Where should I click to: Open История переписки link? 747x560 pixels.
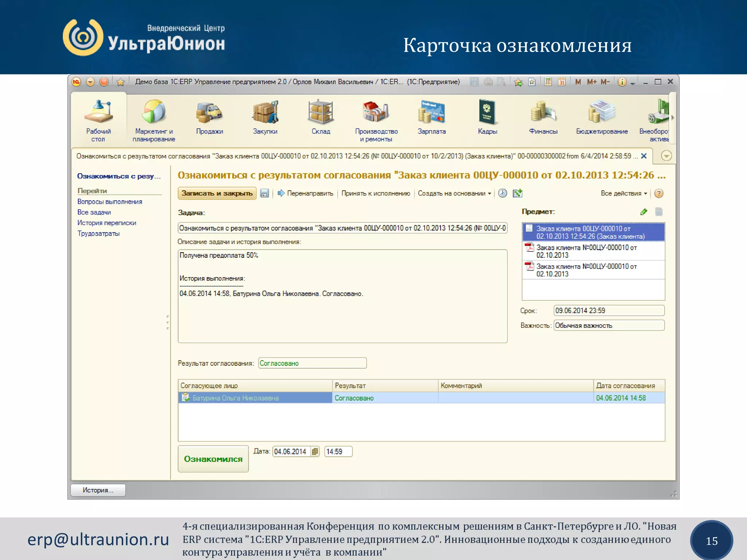107,223
